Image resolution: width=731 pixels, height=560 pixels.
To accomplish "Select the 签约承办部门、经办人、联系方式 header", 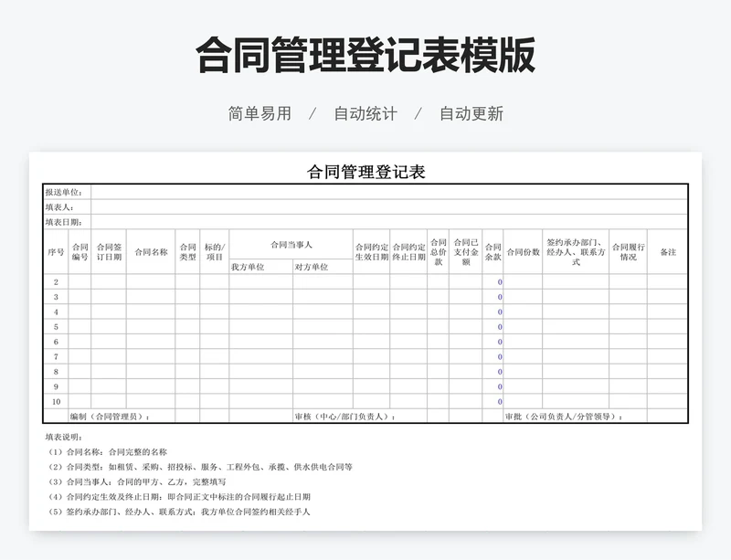I will coord(576,252).
